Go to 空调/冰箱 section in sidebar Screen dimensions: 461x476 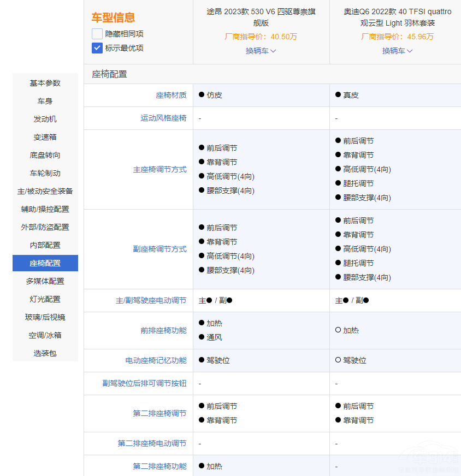(45, 335)
